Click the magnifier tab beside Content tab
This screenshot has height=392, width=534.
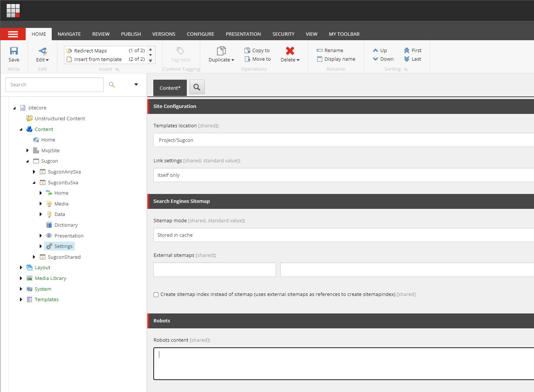click(x=197, y=87)
